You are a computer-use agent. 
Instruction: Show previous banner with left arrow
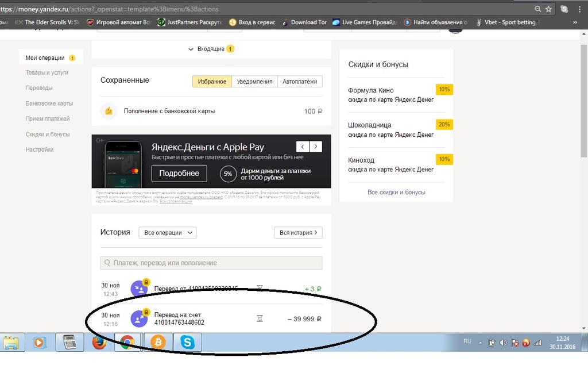303,147
